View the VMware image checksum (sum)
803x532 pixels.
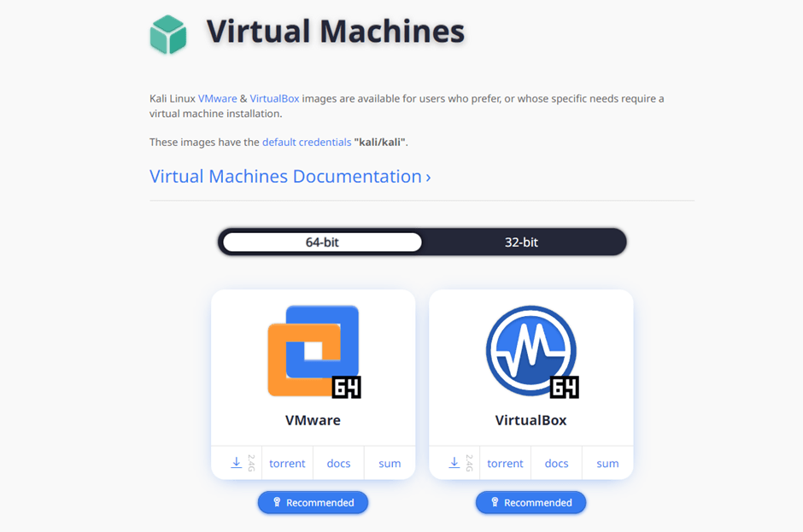click(x=390, y=463)
